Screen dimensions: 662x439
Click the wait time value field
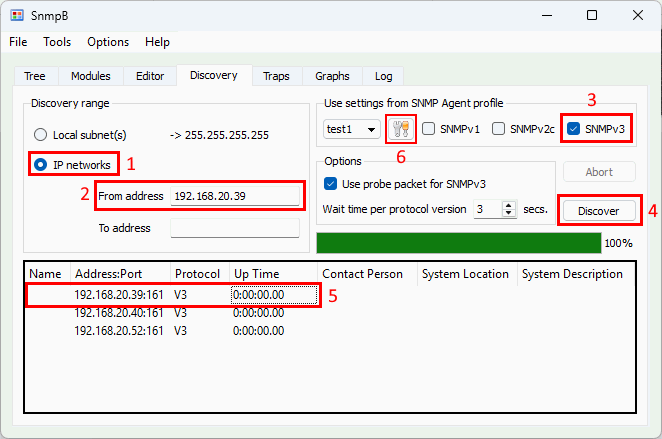488,209
